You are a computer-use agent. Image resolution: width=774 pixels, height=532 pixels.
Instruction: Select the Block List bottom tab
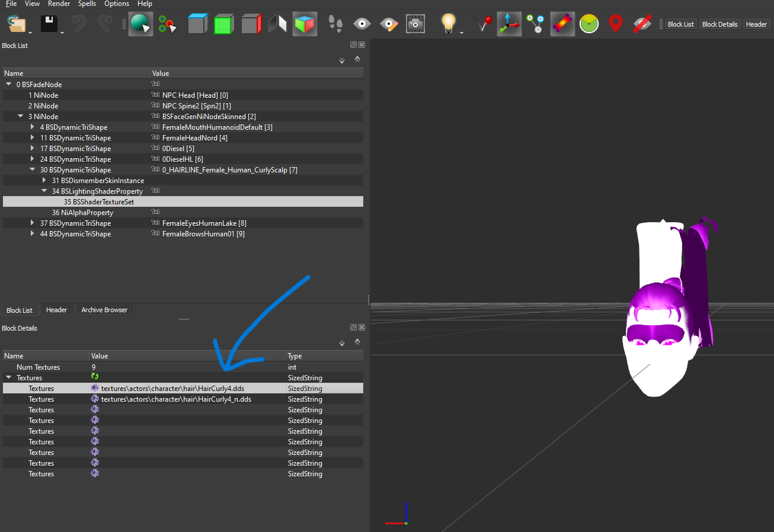pos(20,310)
